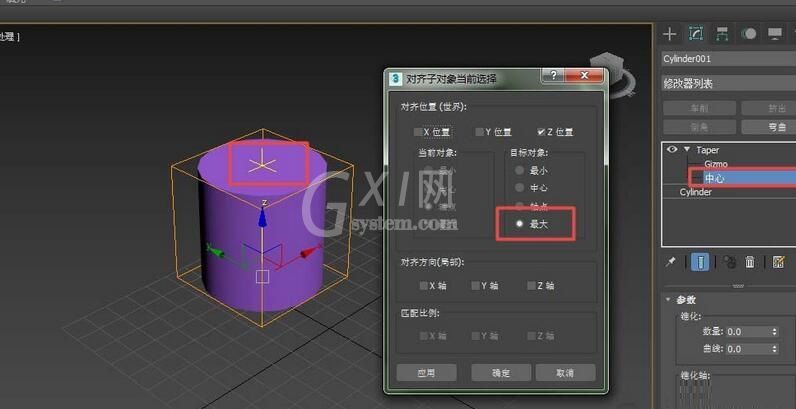Click the 取消 button

pyautogui.click(x=565, y=373)
